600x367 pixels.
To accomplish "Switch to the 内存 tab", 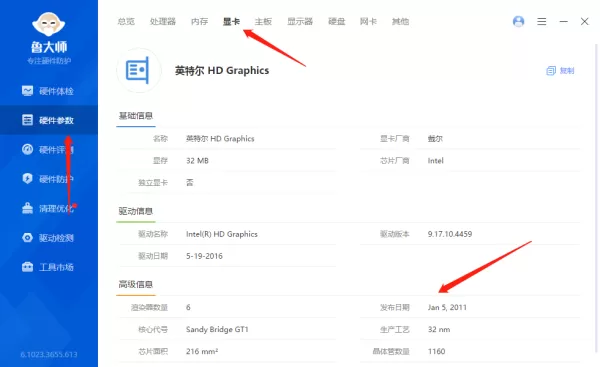I will coord(199,21).
